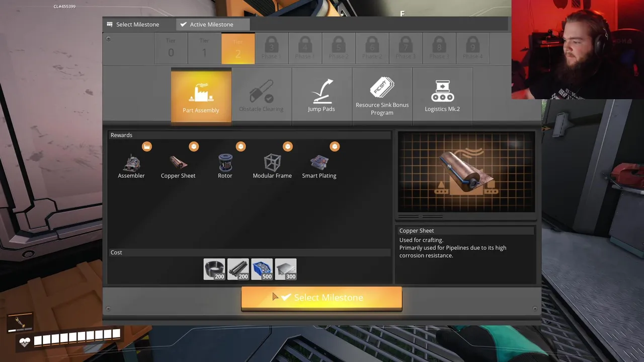644x362 pixels.
Task: Select the Tier 0 tab
Action: [x=171, y=49]
